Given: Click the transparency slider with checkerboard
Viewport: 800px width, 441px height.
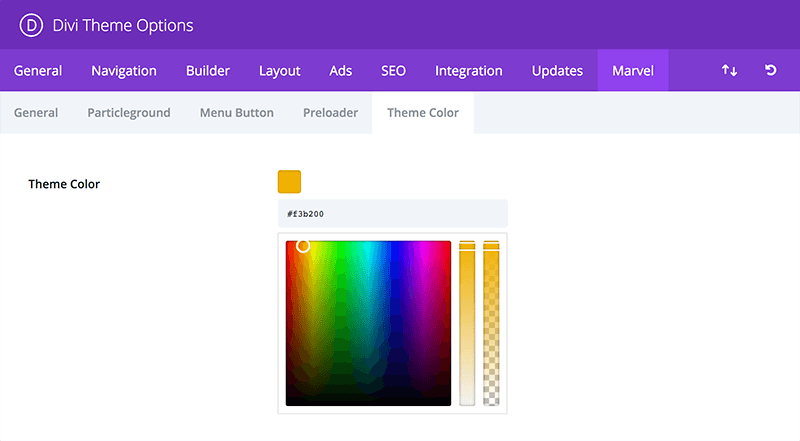Looking at the screenshot, I should [x=491, y=323].
